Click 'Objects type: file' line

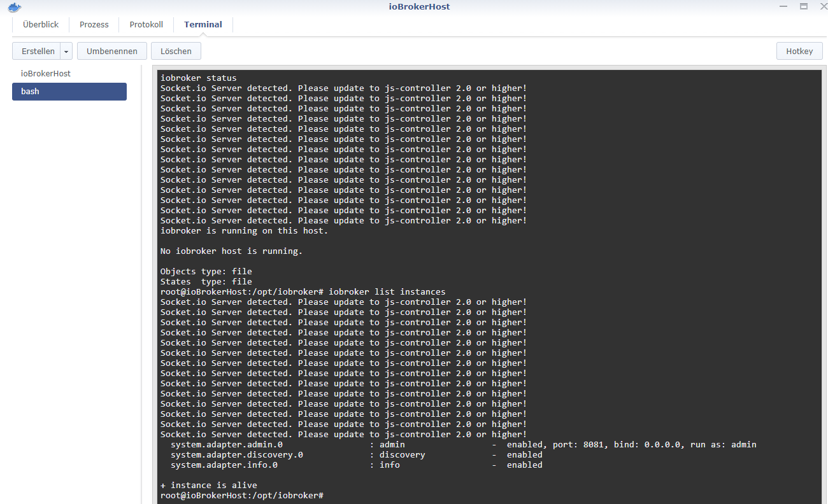206,272
